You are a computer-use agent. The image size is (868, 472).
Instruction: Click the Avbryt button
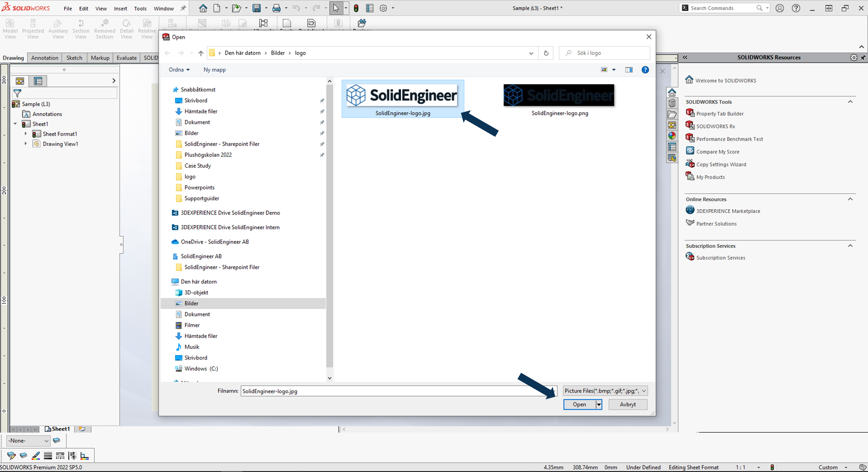(x=628, y=404)
